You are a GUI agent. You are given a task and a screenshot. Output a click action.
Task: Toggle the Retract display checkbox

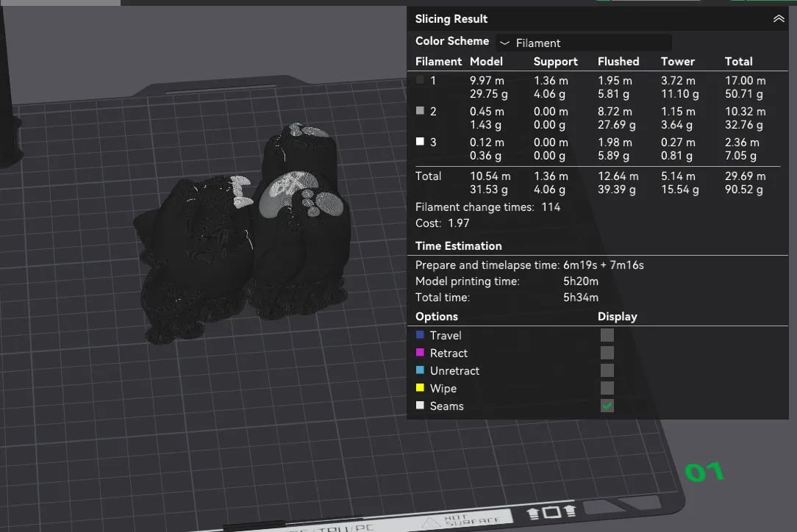pos(607,353)
